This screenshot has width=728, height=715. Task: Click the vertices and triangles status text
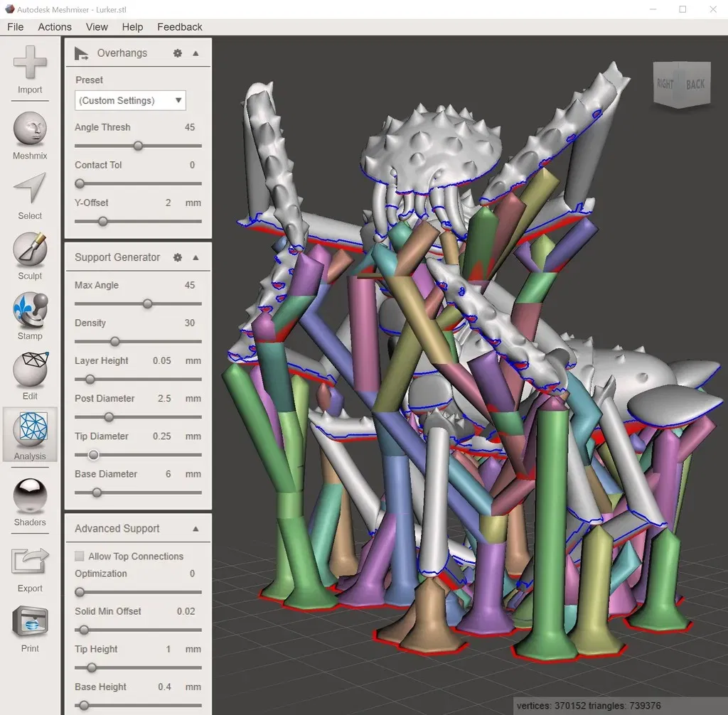[588, 706]
